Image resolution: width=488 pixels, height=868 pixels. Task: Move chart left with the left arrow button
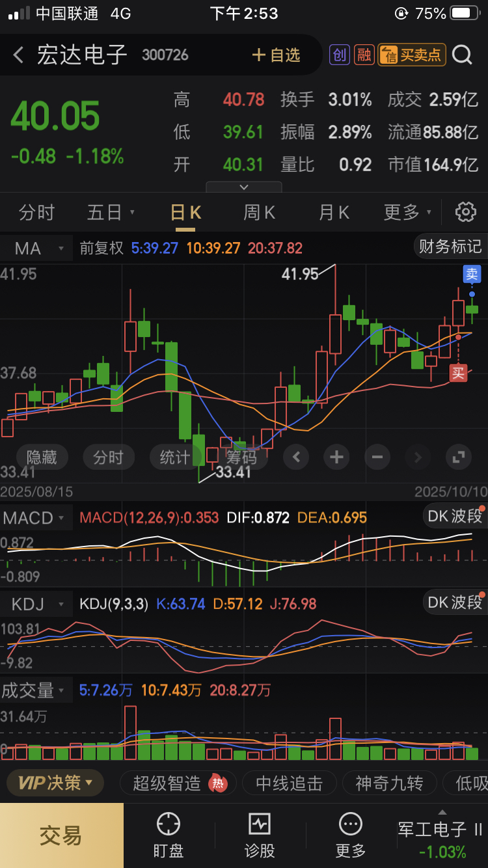coord(296,457)
